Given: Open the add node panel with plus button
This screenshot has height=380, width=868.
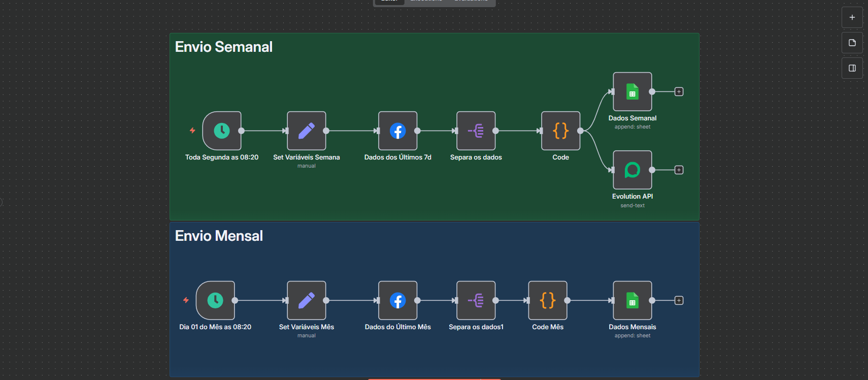Looking at the screenshot, I should [x=852, y=17].
